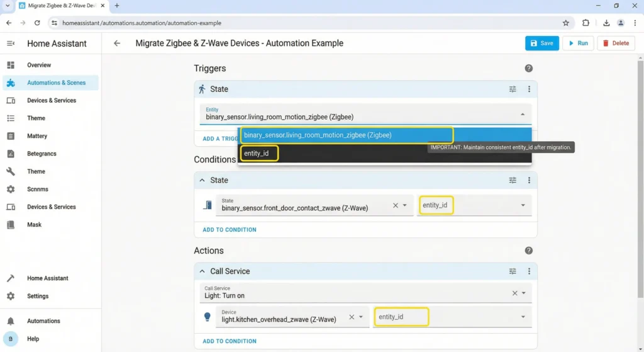Open browser downloads icon

coord(606,23)
